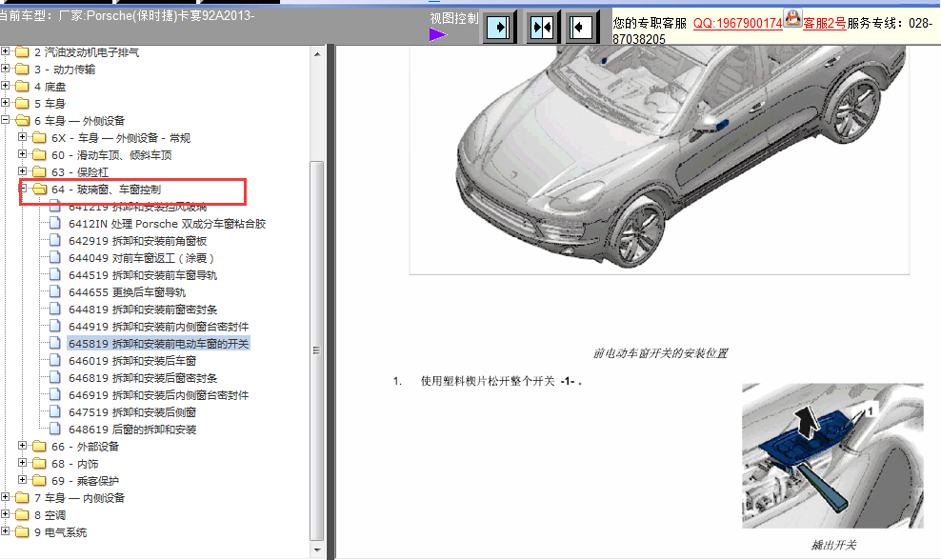This screenshot has height=560, width=941.
Task: Click folder icon of 63 - 保险杠
Action: pos(40,171)
